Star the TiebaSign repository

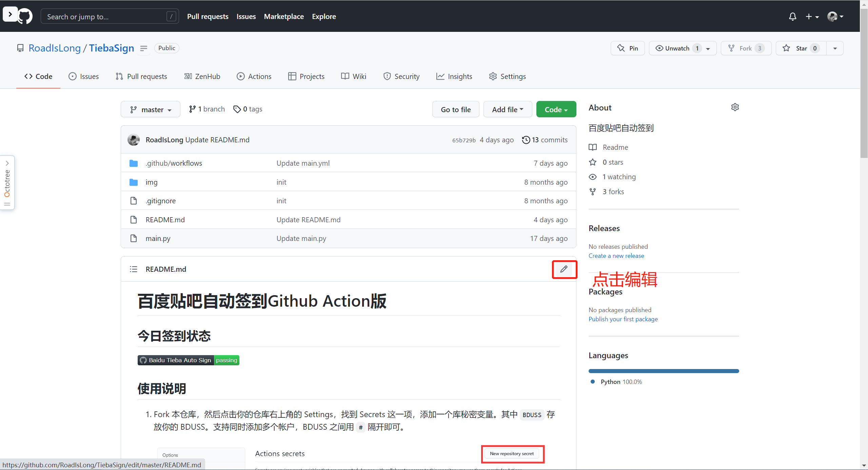pos(800,48)
